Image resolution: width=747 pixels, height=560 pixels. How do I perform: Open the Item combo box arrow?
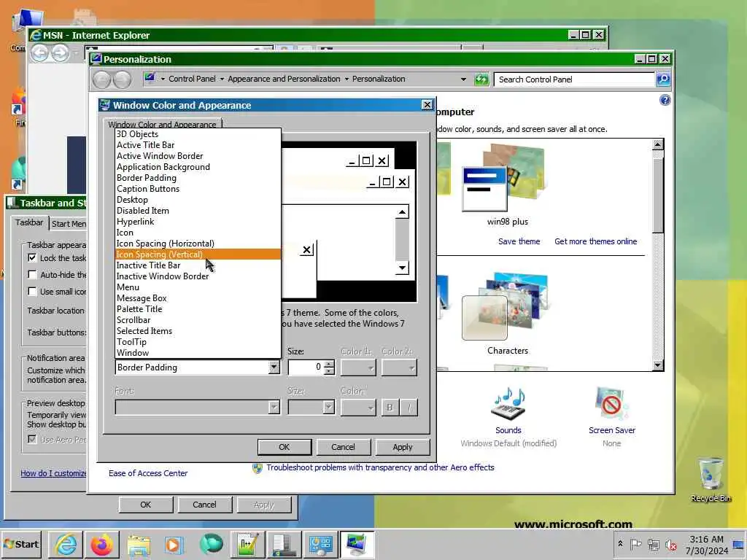[274, 367]
